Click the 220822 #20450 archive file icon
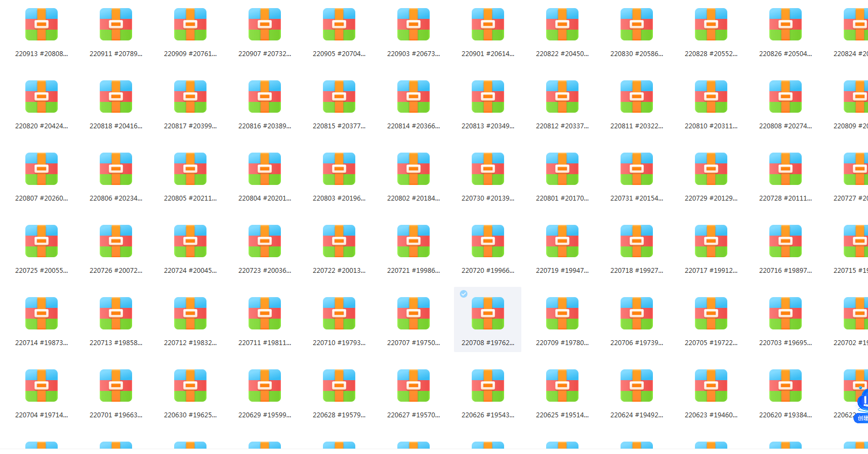Image resolution: width=868 pixels, height=454 pixels. click(x=562, y=25)
